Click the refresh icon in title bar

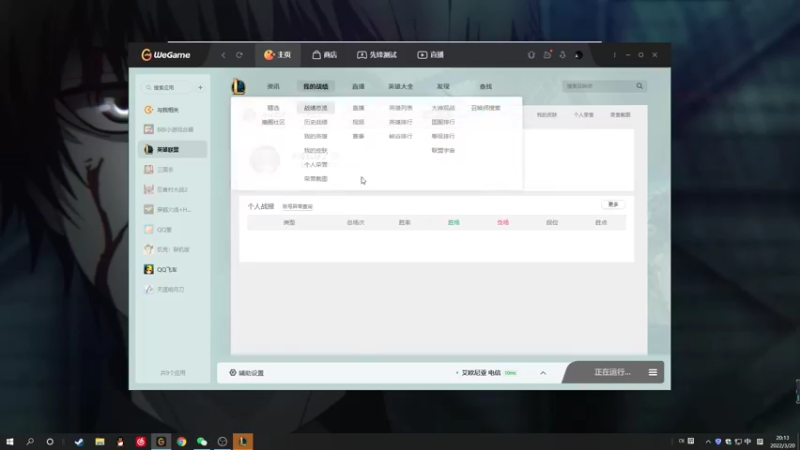(x=239, y=55)
